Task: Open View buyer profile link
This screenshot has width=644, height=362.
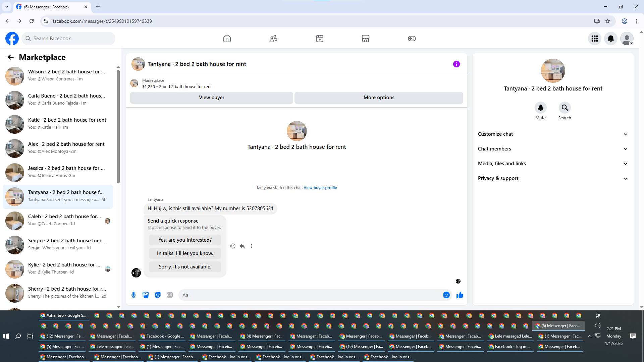Action: (320, 188)
